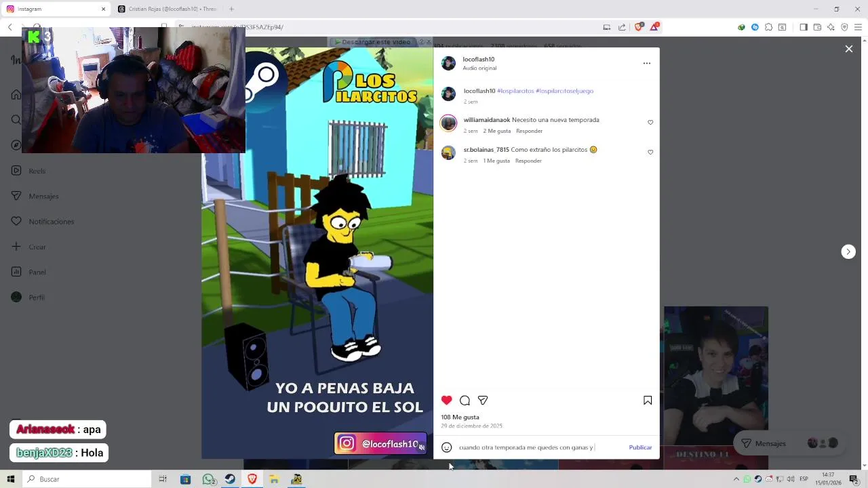Open the emoji picker in the comment box
868x488 pixels.
point(446,447)
